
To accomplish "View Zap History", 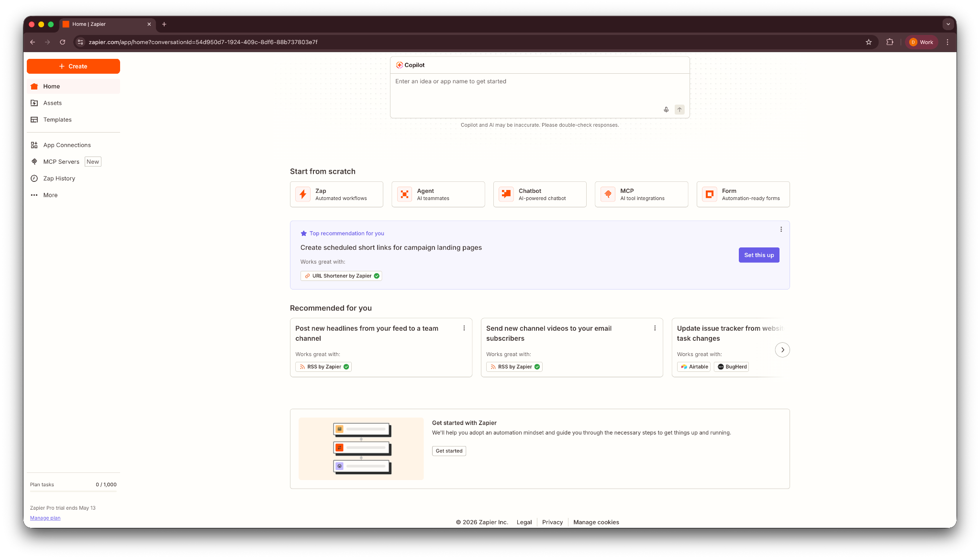I will click(x=73, y=179).
